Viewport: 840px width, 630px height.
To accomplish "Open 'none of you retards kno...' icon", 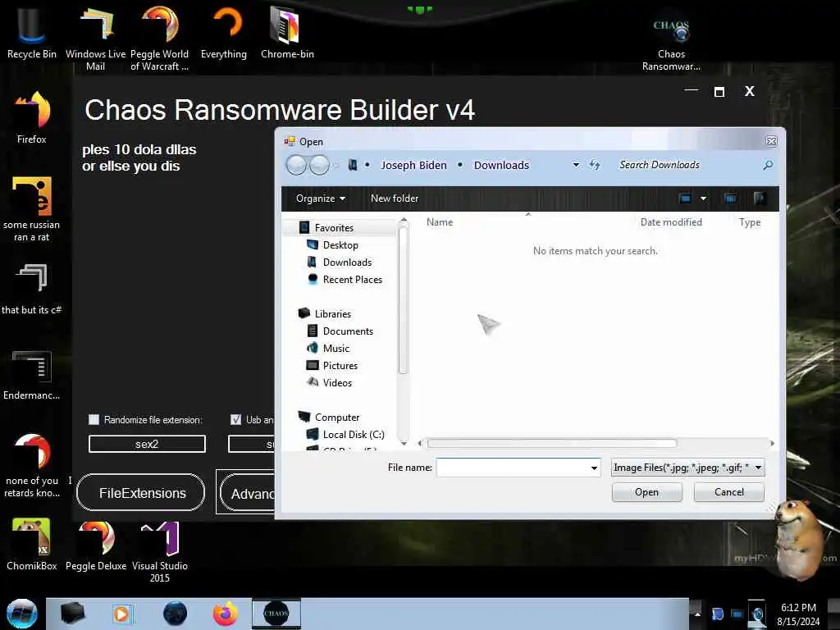I will click(x=32, y=465).
